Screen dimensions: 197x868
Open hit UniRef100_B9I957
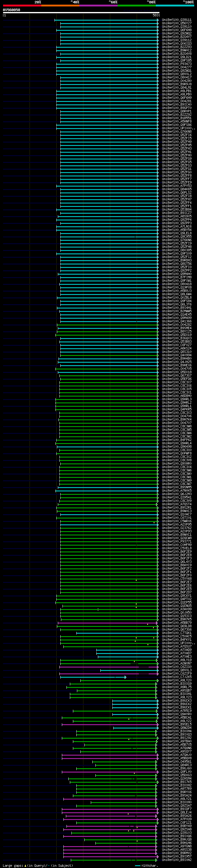point(176,856)
